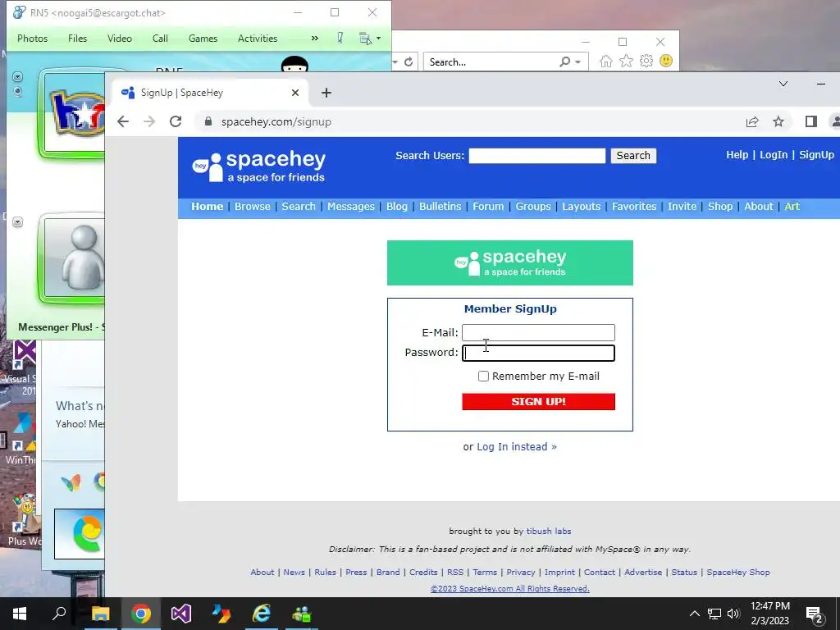
Task: Open Art link in SpaceHey navigation
Action: [792, 206]
